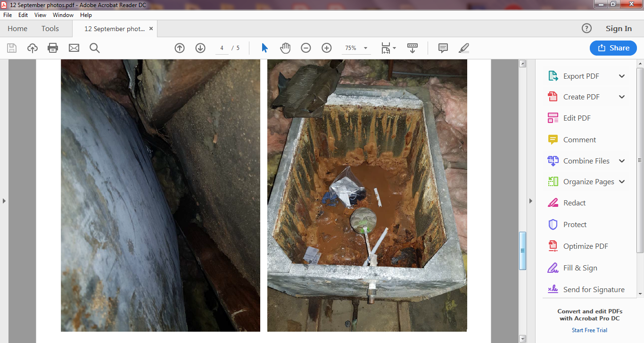Expand the left navigation pane
The image size is (644, 343).
click(x=4, y=201)
